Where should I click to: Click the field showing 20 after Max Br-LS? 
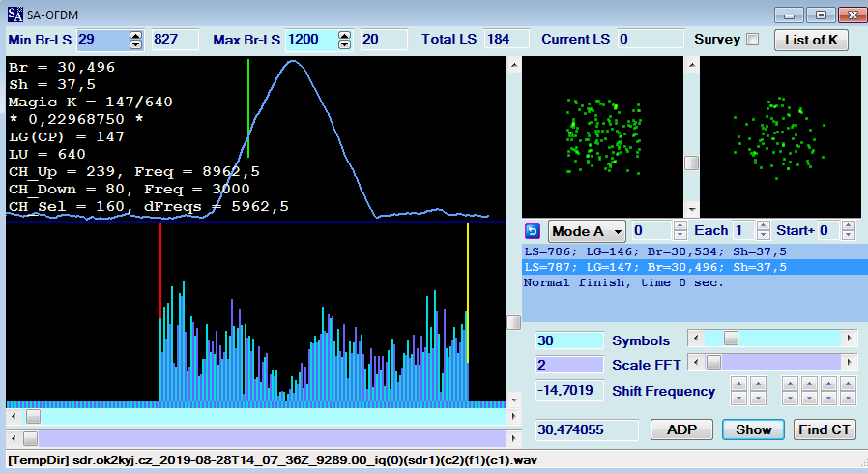point(384,40)
